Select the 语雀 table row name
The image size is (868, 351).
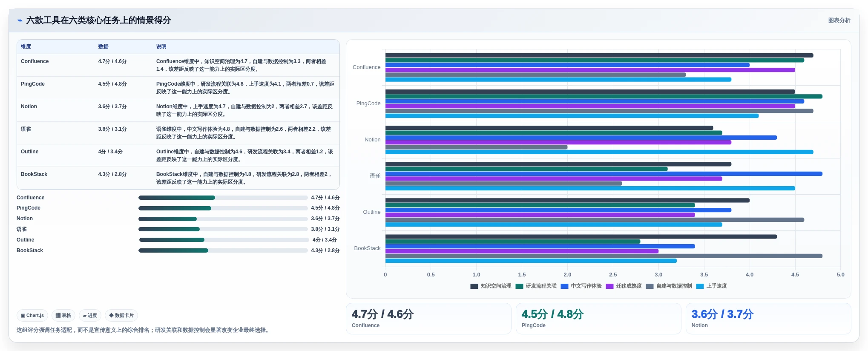click(26, 129)
